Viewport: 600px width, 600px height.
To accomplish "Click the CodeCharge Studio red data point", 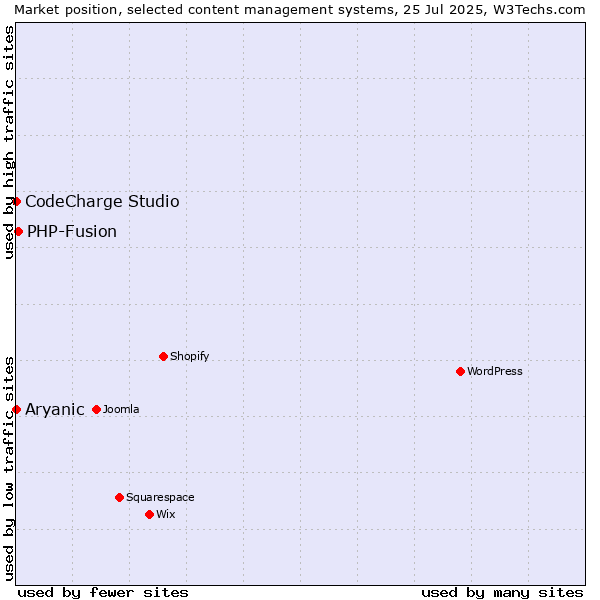I will pos(16,201).
